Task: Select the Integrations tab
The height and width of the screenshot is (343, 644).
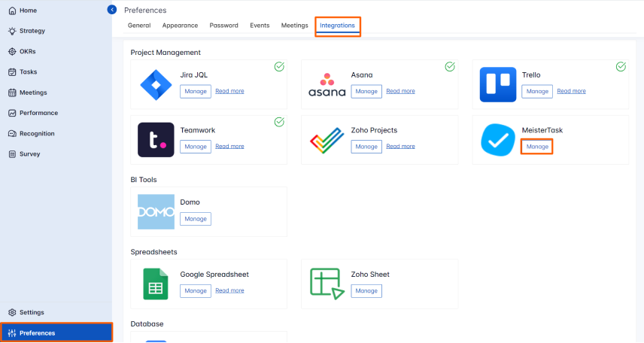Action: (x=337, y=26)
